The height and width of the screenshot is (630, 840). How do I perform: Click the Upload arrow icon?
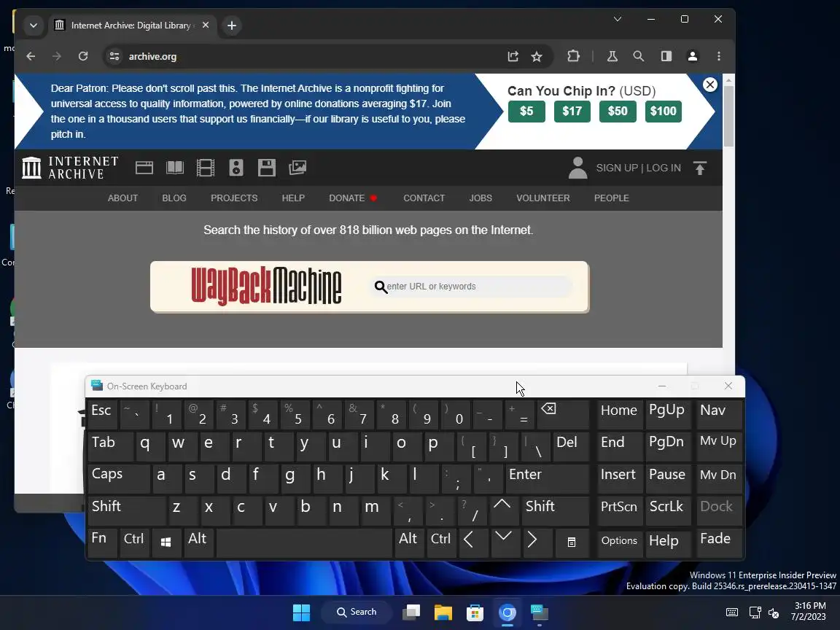tap(700, 168)
